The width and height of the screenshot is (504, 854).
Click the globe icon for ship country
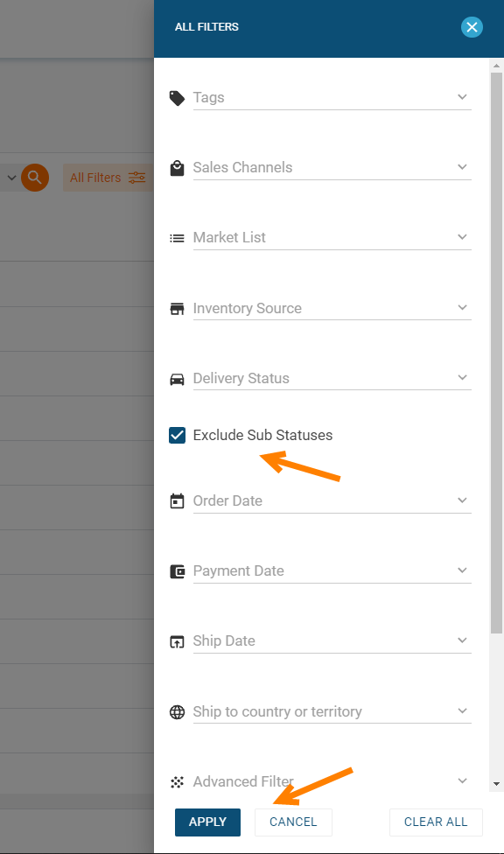coord(177,712)
